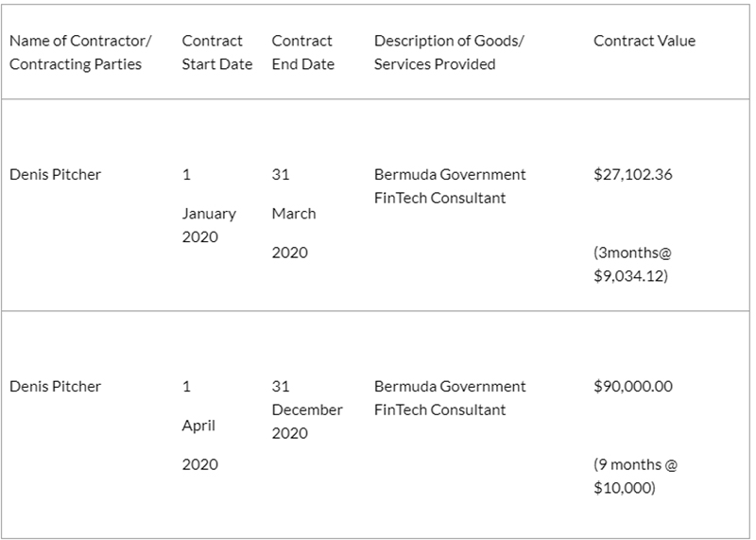Click FinTech Consultant description in the first row
This screenshot has height=540, width=756.
pyautogui.click(x=439, y=199)
